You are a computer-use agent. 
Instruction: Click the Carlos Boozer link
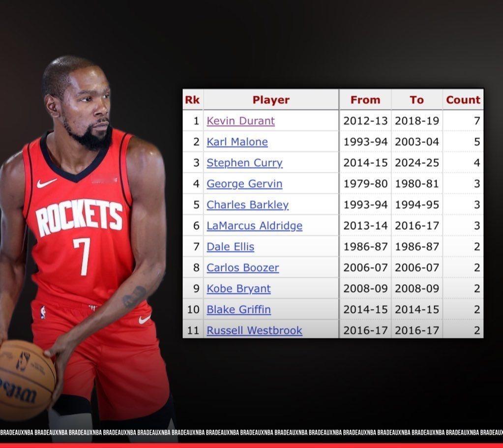[243, 268]
